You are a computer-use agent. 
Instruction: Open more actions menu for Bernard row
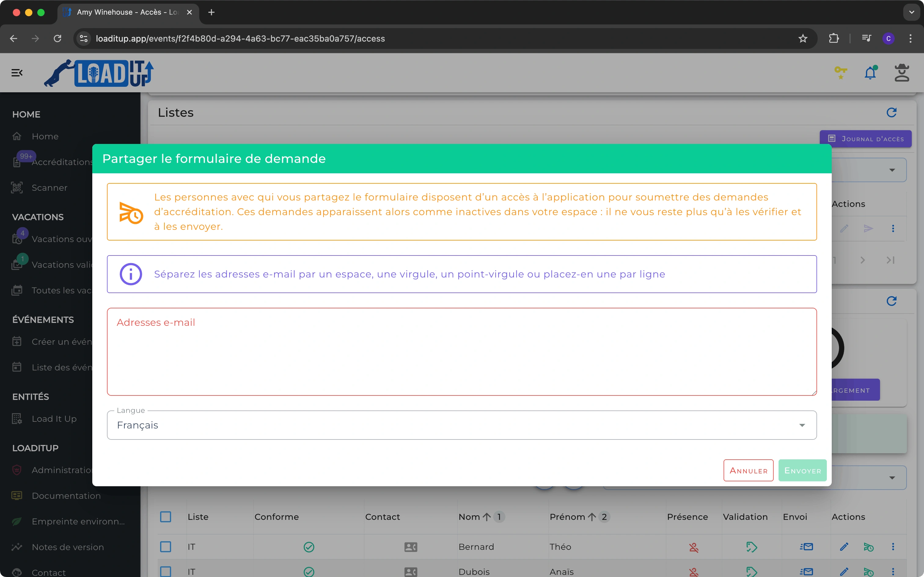[x=893, y=547]
